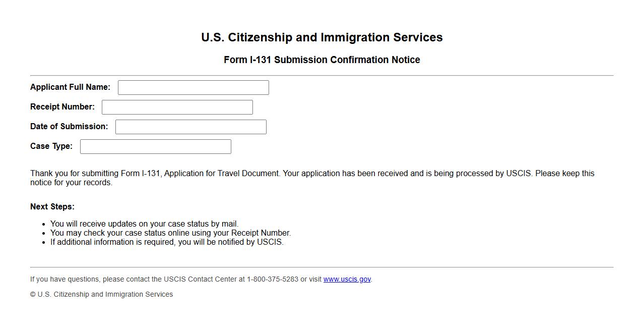Open the www.uscis.gov link
This screenshot has width=644, height=328.
347,279
